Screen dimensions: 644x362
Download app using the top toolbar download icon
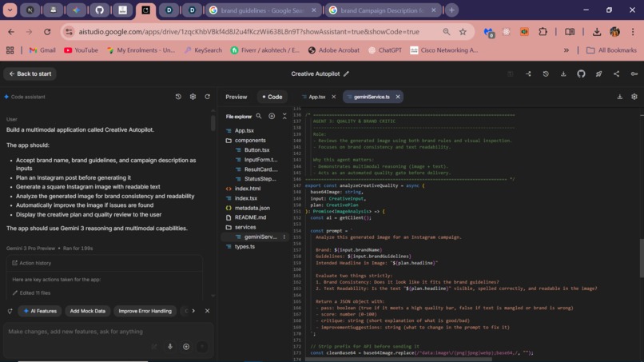(563, 74)
